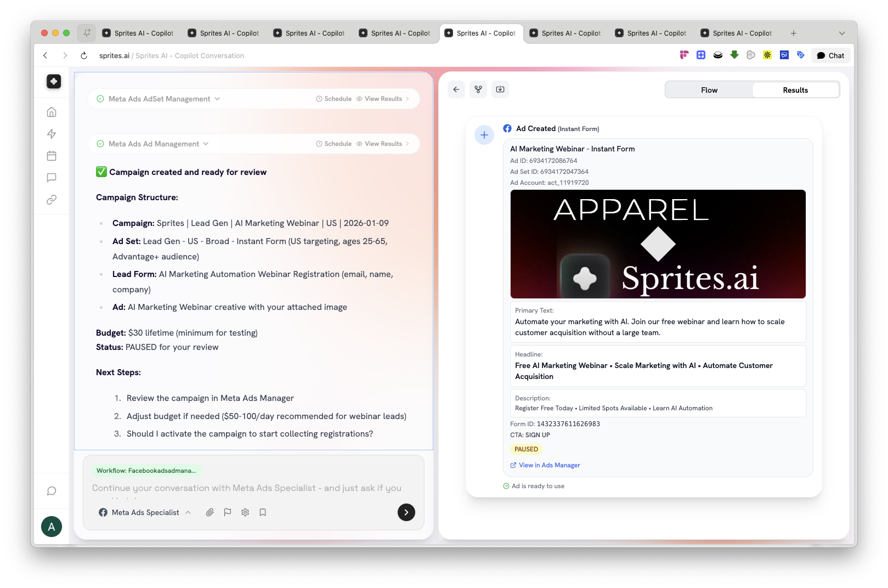Go to Home in left sidebar

point(52,112)
